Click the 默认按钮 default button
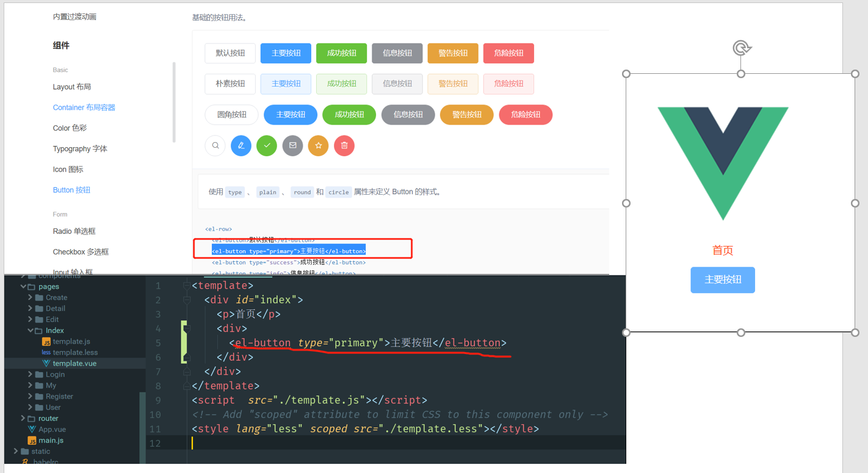The height and width of the screenshot is (473, 868). pyautogui.click(x=230, y=53)
